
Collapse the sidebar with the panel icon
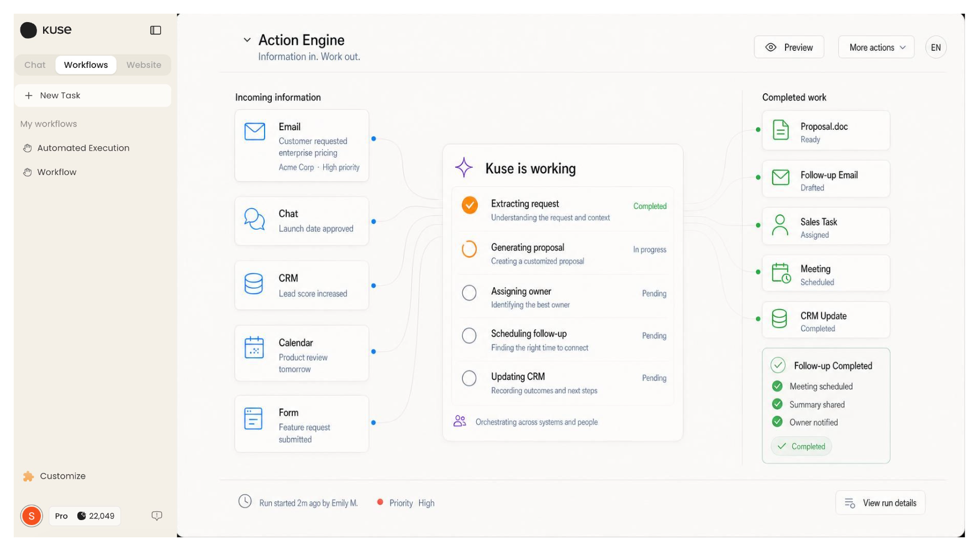click(x=156, y=30)
